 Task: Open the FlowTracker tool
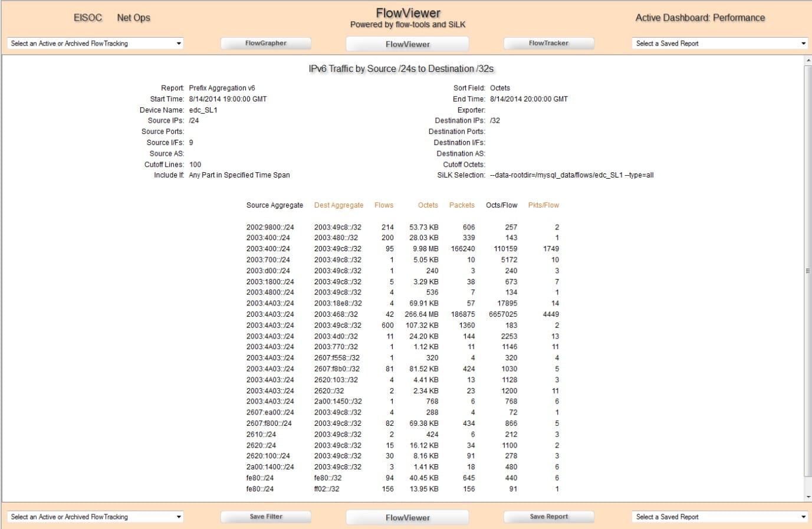(548, 42)
